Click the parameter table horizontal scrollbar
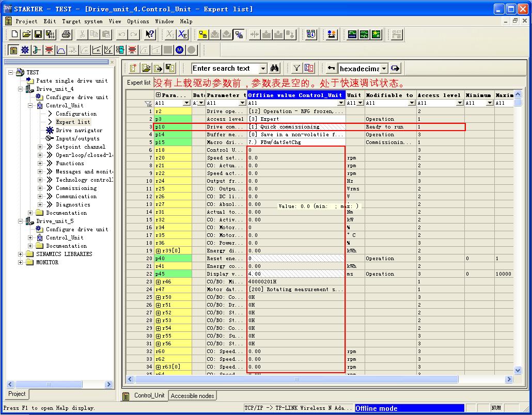This screenshot has height=415, width=532. pos(296,379)
